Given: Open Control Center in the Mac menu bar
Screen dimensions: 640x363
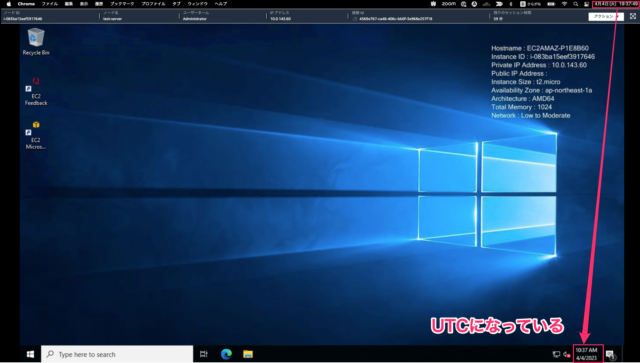Looking at the screenshot, I should pyautogui.click(x=586, y=4).
